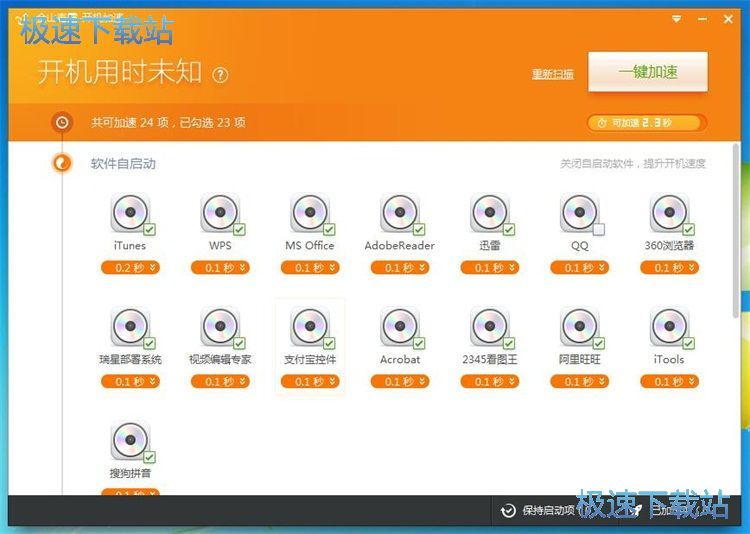750x534 pixels.
Task: Click the 可加速 2.3秒 indicator
Action: (x=647, y=123)
